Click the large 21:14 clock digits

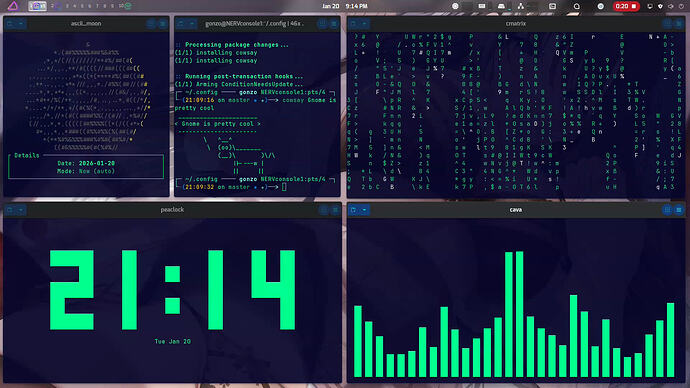coord(172,290)
